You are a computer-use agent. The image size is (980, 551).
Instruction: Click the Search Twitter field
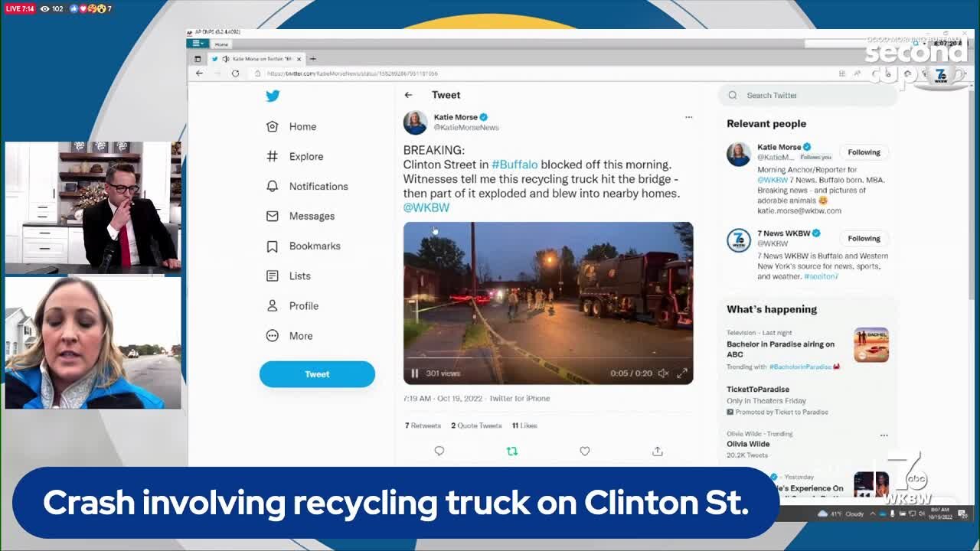click(x=808, y=95)
